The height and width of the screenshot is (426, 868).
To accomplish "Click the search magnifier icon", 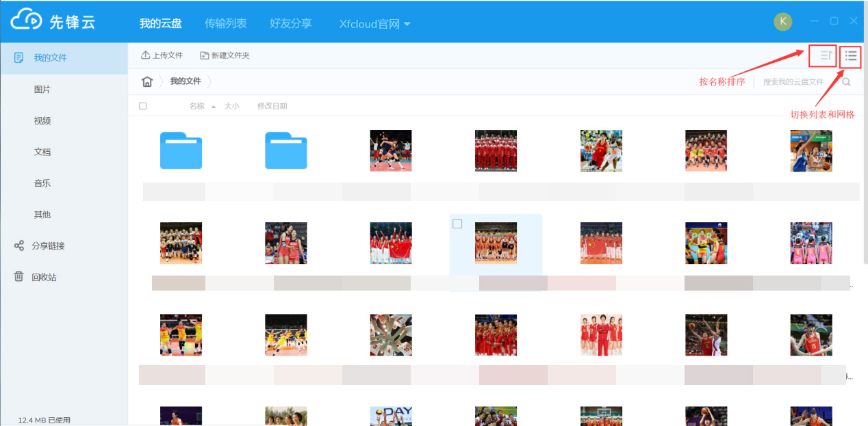I will pyautogui.click(x=847, y=82).
